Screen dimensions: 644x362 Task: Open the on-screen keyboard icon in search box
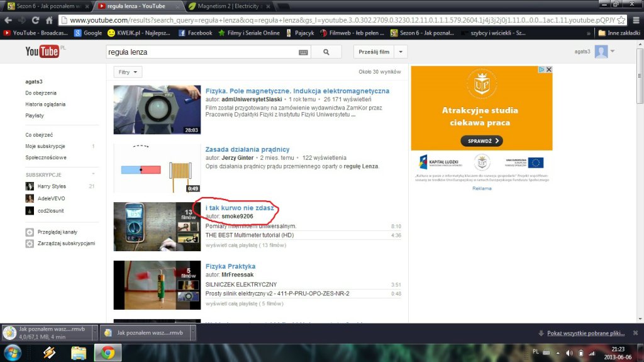(x=303, y=52)
